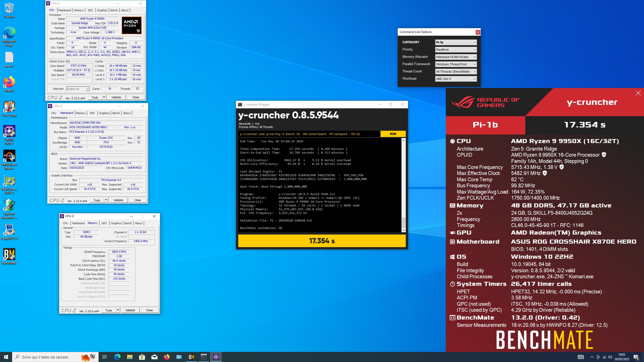Click Validate in CPU-Z CPU window

[x=116, y=97]
